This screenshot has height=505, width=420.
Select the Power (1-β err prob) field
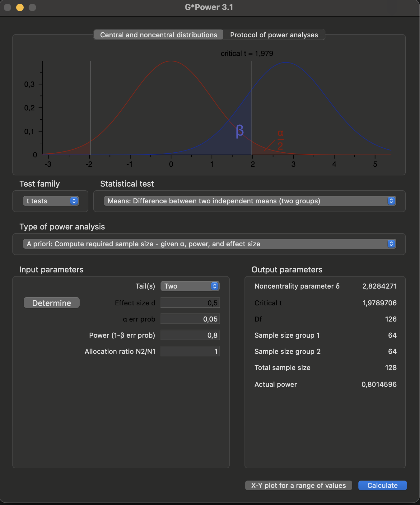[x=190, y=335]
